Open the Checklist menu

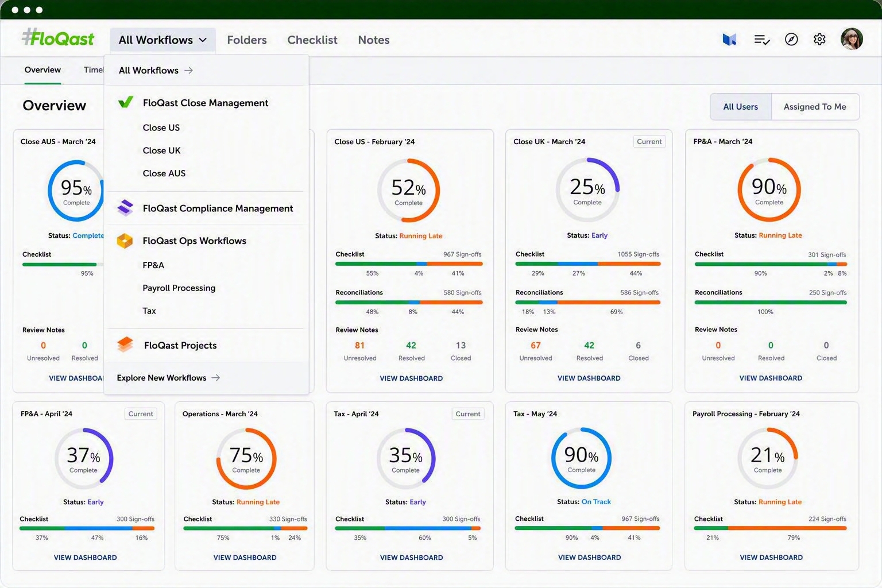coord(312,40)
